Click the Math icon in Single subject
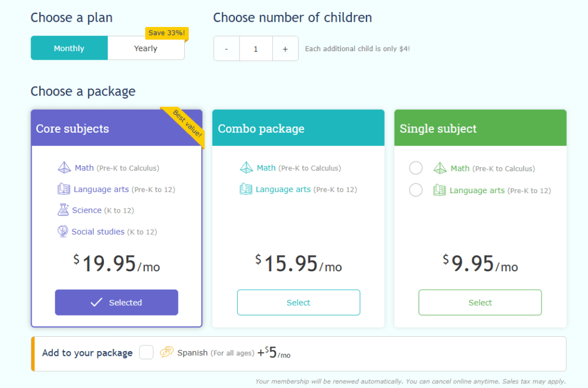 pyautogui.click(x=439, y=167)
